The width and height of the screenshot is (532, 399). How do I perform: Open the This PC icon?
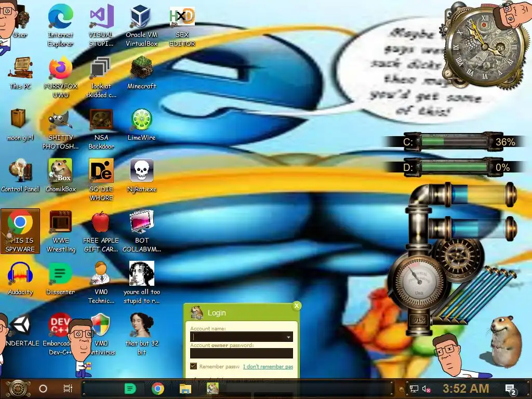20,73
